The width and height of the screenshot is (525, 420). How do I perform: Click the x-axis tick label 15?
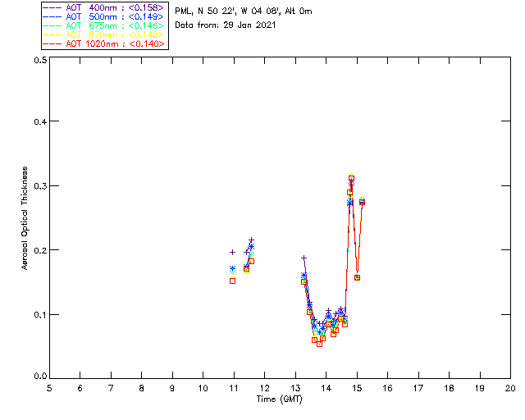click(x=357, y=388)
